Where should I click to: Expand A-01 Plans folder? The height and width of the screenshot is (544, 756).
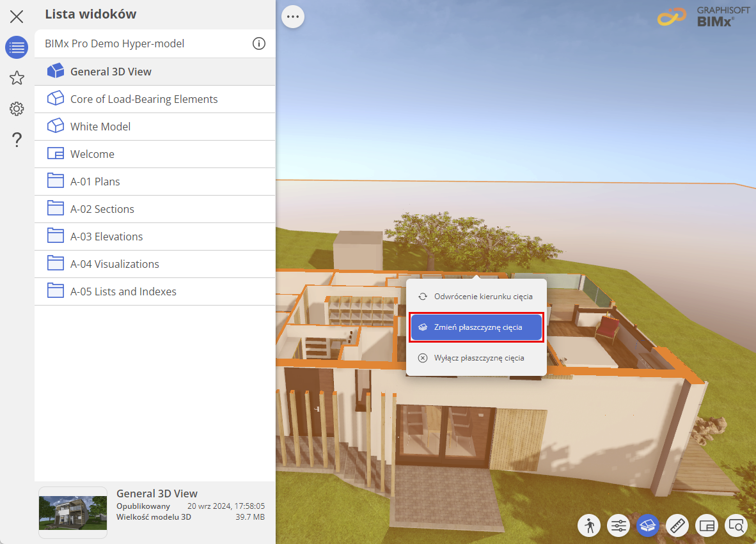tap(155, 182)
